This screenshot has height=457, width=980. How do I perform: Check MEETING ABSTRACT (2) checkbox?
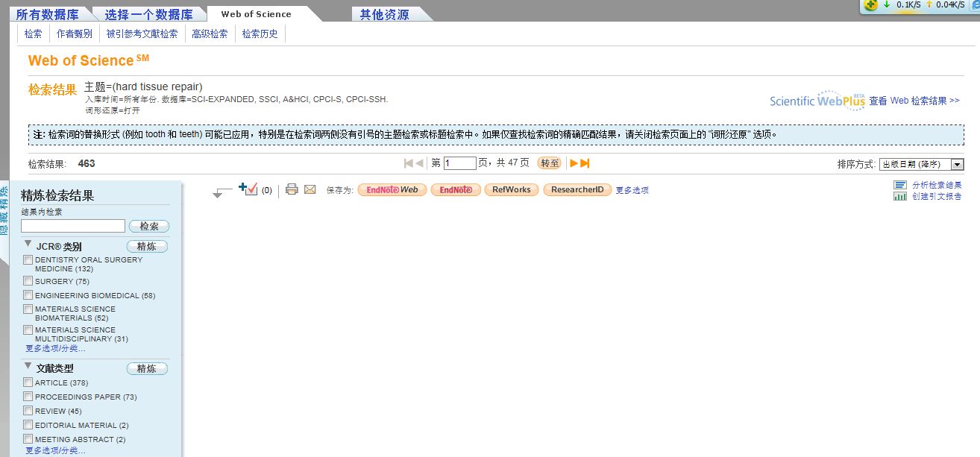tap(28, 439)
